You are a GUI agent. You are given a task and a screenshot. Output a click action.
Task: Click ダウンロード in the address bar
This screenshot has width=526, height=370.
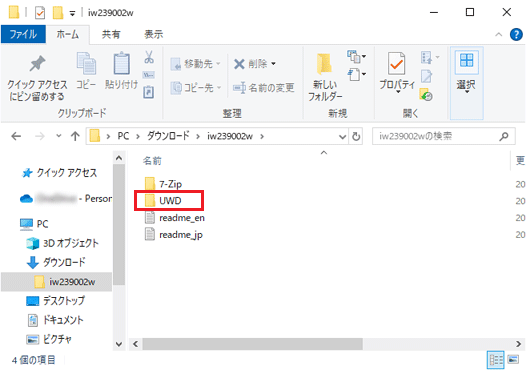(168, 136)
